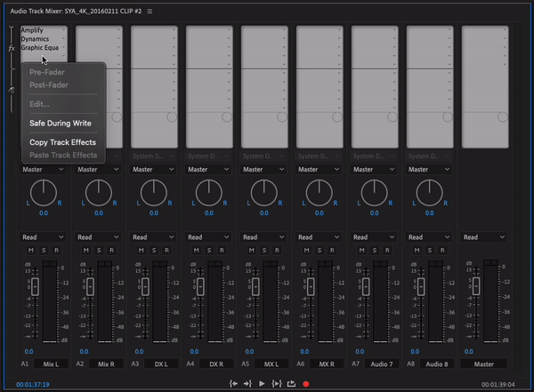The width and height of the screenshot is (534, 392).
Task: Open Master track Read automation dropdown
Action: 483,237
